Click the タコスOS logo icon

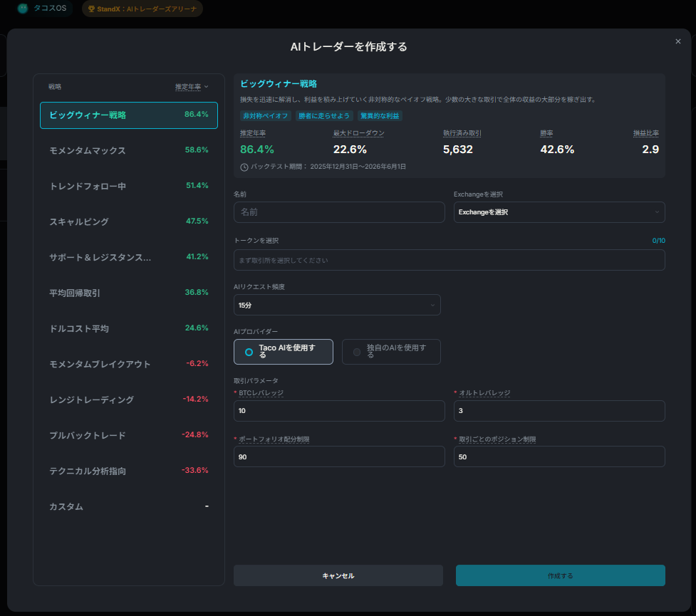(23, 9)
